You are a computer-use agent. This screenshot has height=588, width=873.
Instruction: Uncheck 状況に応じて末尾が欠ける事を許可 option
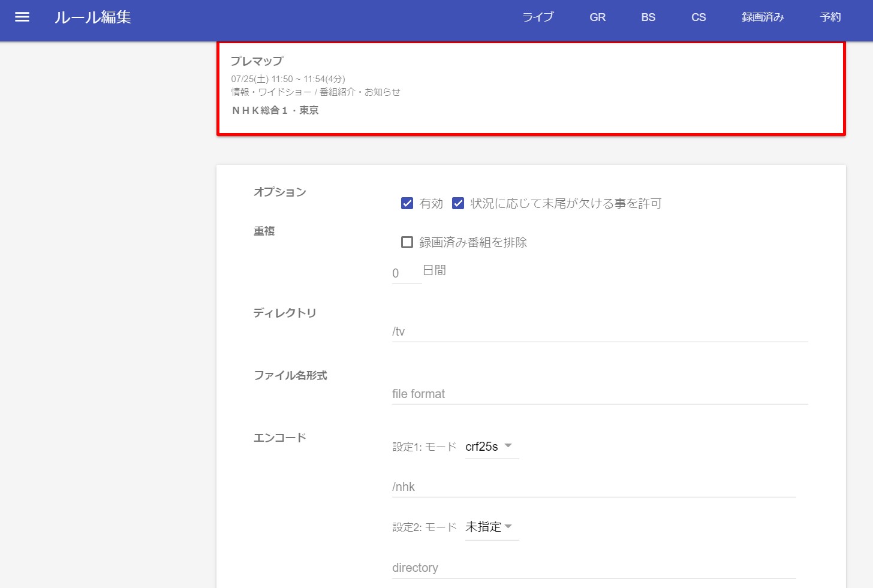tap(458, 204)
